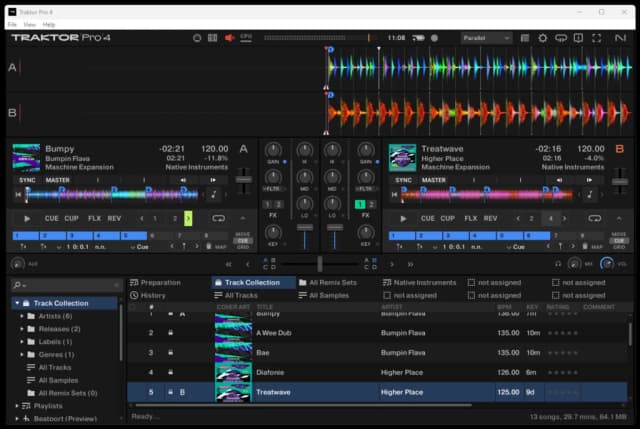Activate loop button on Deck A
Image resolution: width=640 pixels, height=429 pixels.
[218, 218]
